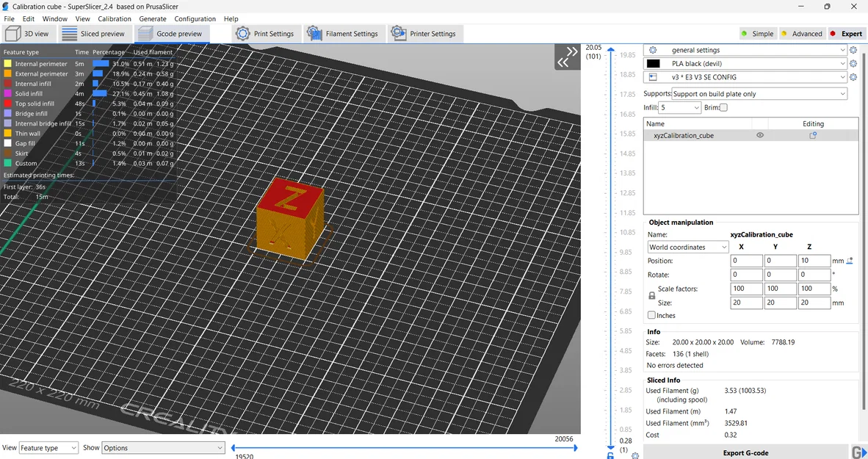Click the black filament color swatch
The height and width of the screenshot is (459, 868).
(x=654, y=64)
